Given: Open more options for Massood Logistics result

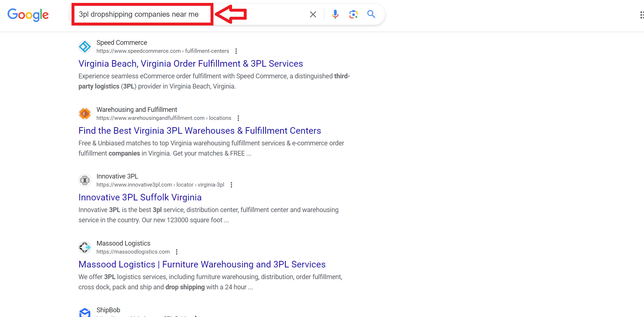Looking at the screenshot, I should coord(177,252).
